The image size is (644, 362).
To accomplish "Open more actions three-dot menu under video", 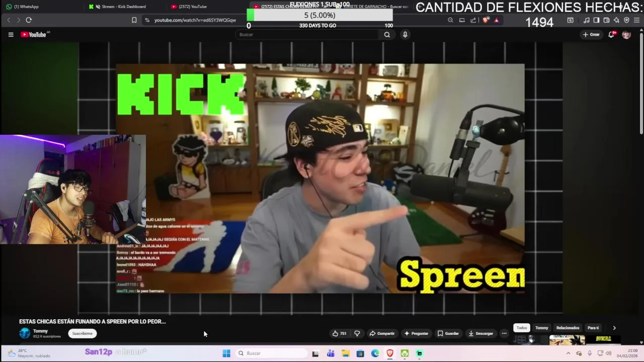I will pyautogui.click(x=504, y=333).
